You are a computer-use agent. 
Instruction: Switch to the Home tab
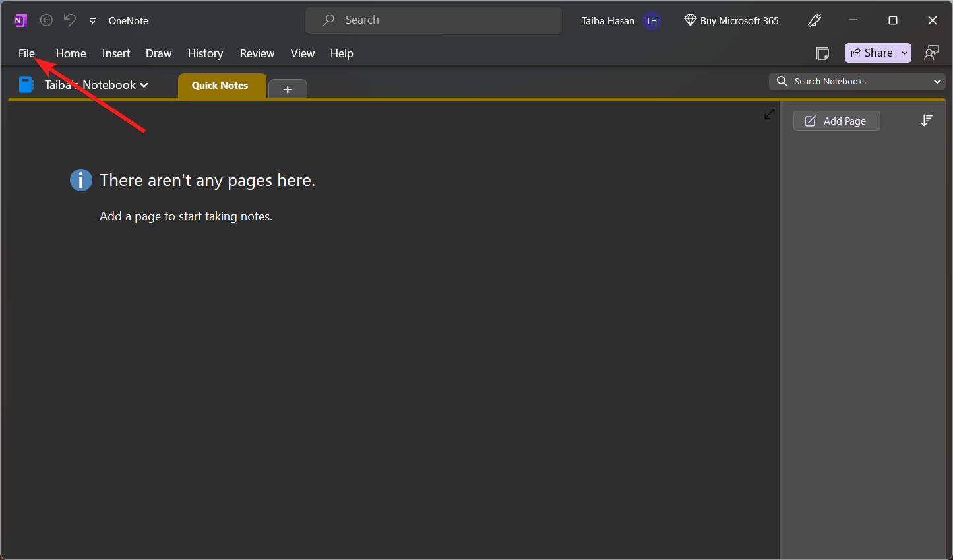pos(71,53)
